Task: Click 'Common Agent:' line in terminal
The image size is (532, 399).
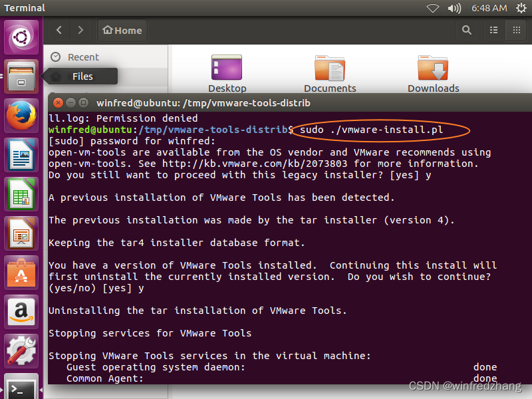Action: [105, 378]
